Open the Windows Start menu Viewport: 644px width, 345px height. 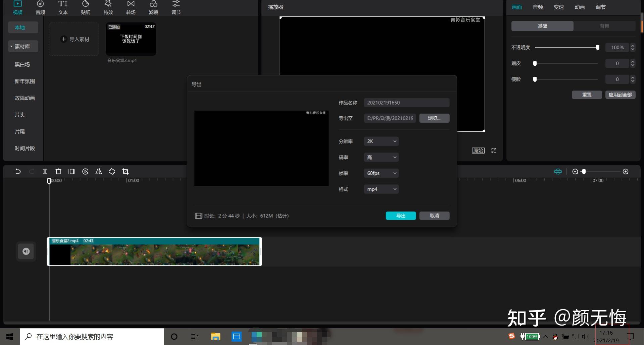pos(10,337)
